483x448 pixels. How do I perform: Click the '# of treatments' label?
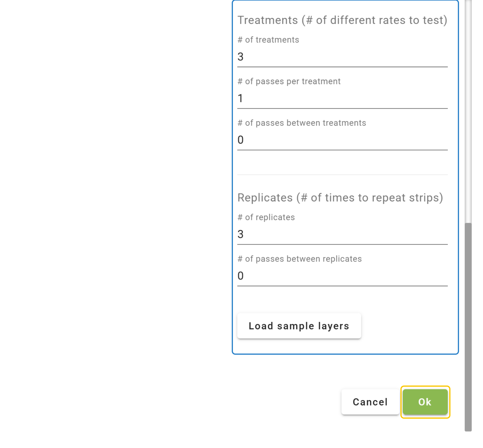click(268, 40)
